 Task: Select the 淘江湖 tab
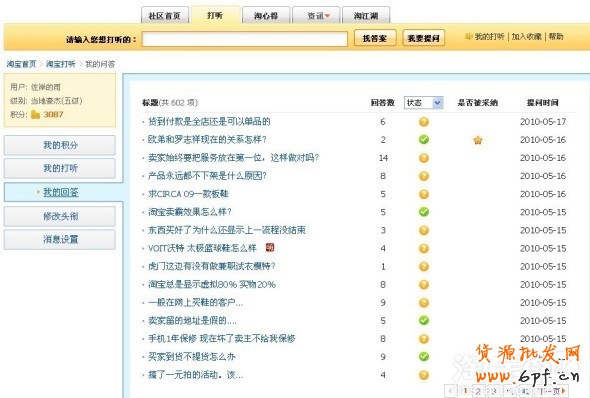[366, 15]
